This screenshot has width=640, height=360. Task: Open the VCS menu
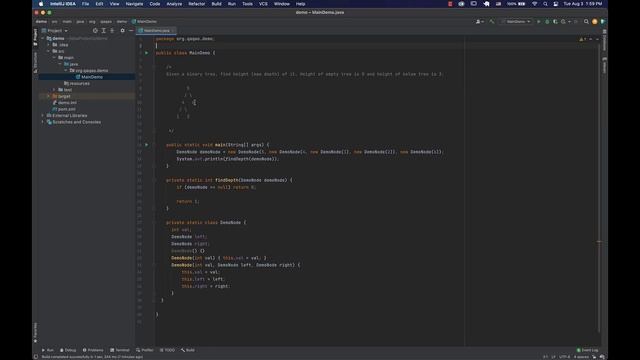263,4
